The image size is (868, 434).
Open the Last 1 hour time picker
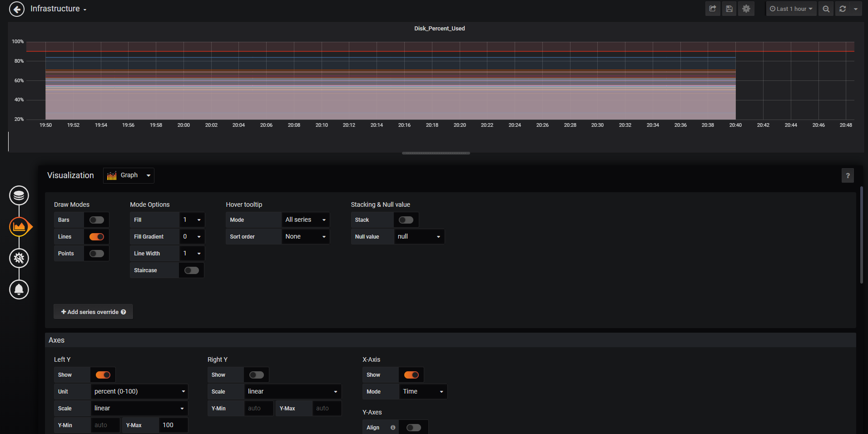coord(791,9)
